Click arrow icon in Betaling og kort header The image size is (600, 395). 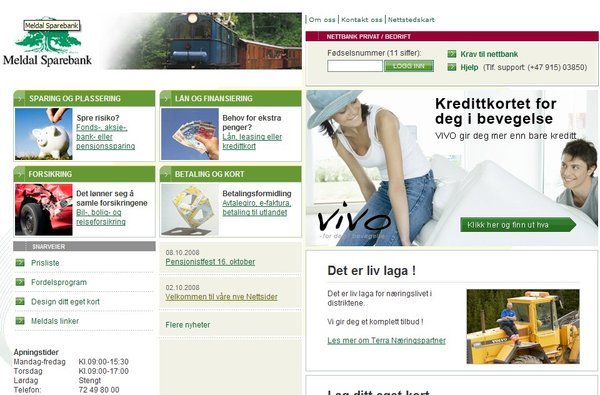pyautogui.click(x=165, y=174)
